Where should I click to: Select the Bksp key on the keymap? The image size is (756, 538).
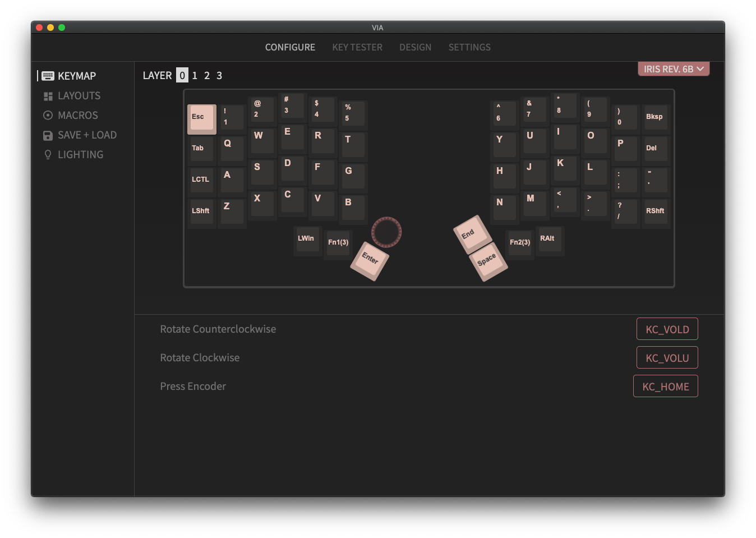(655, 118)
